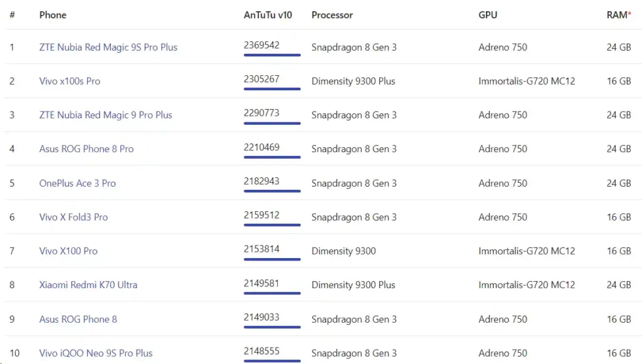This screenshot has width=642, height=364.
Task: Click the AnTuTu score 2182943
Action: coord(261,181)
